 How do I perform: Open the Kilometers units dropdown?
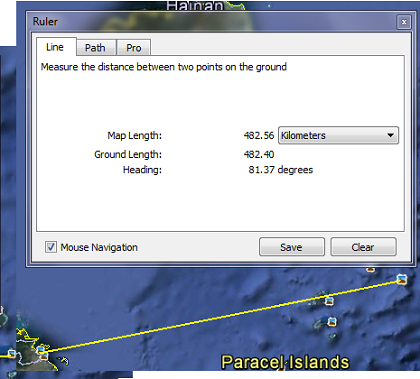pos(338,135)
